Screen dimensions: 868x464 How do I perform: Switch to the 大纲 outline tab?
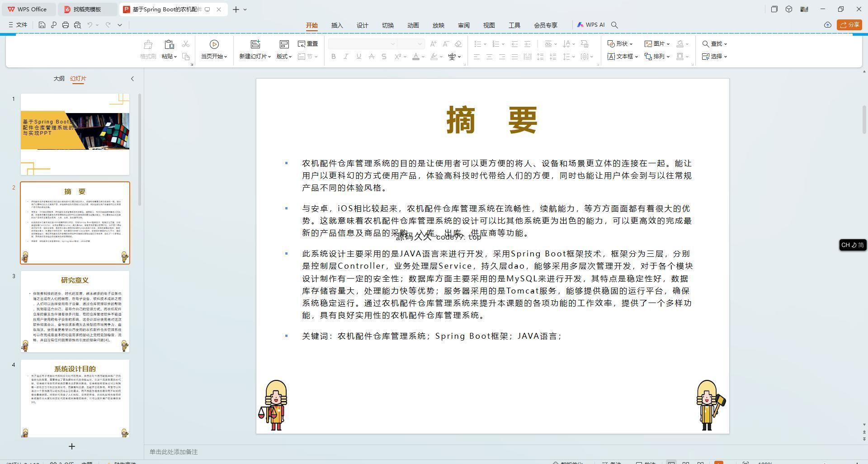tap(59, 79)
